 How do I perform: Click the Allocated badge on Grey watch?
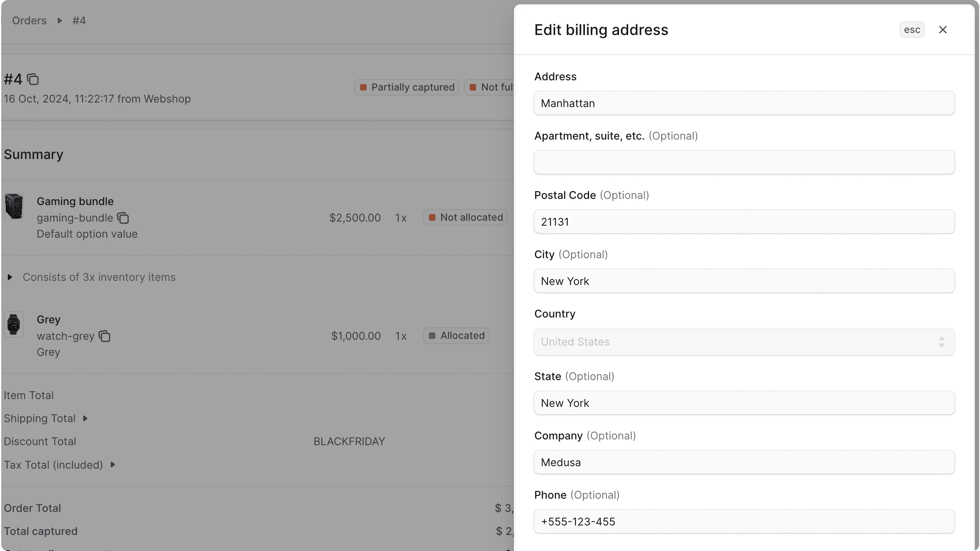pos(456,336)
